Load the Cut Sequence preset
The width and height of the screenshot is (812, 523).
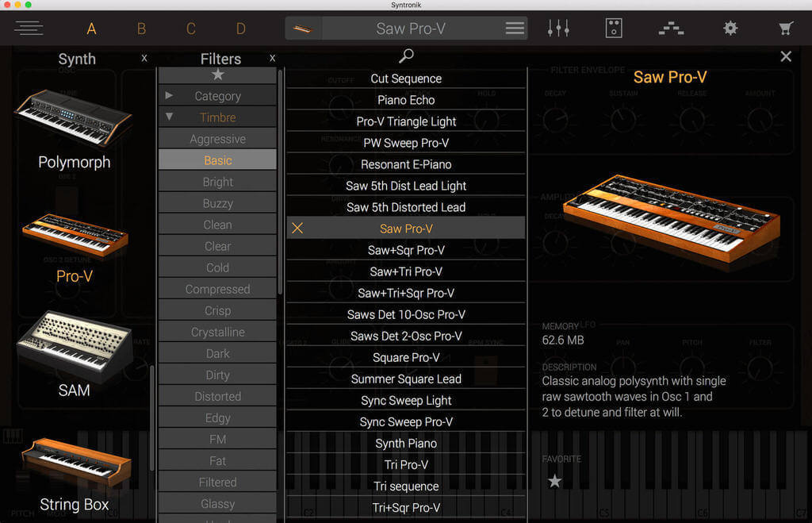tap(406, 79)
